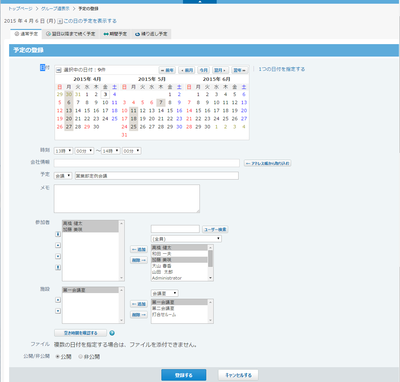
Task: Open the 会議 schedule type dropdown
Action: pyautogui.click(x=63, y=176)
